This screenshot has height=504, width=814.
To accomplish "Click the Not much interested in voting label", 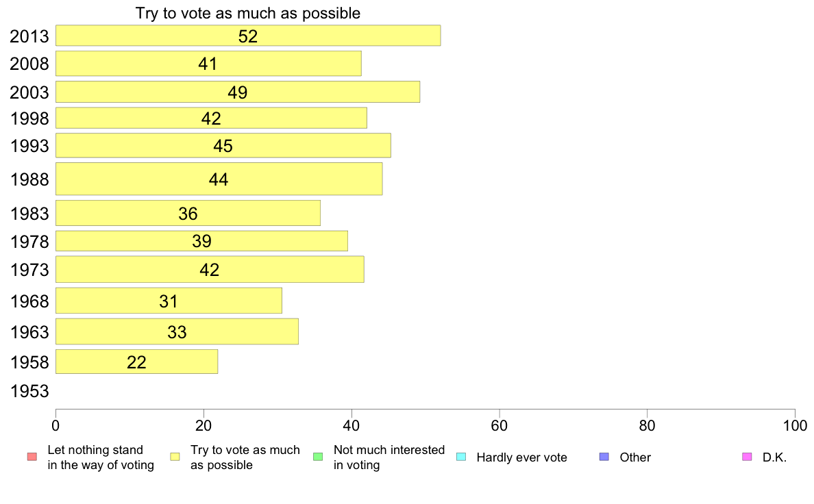I will tap(389, 457).
